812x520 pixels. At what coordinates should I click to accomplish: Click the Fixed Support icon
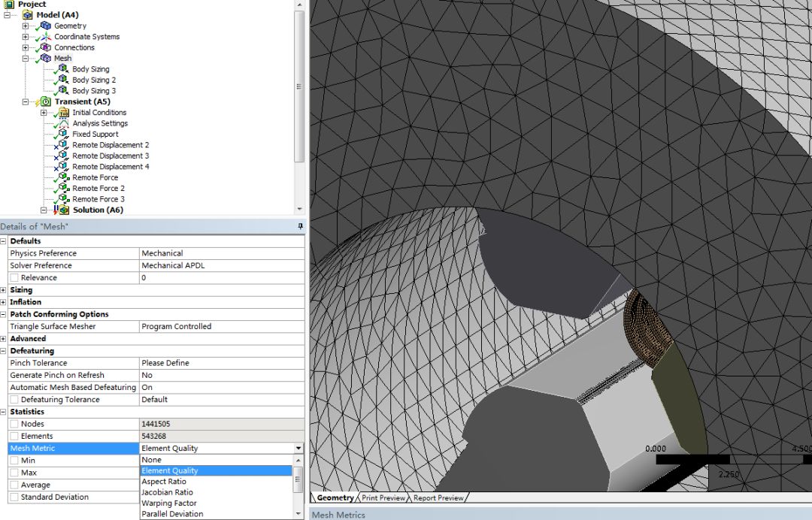coord(63,134)
